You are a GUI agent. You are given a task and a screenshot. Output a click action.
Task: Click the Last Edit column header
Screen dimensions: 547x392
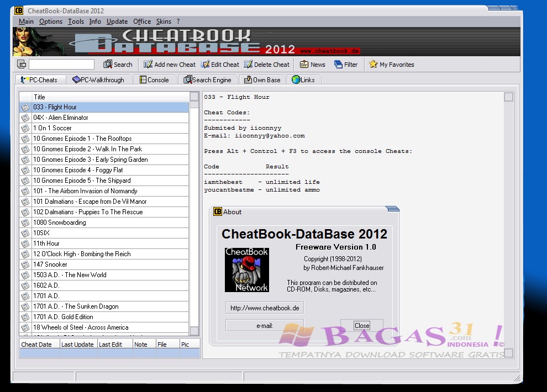click(x=115, y=345)
